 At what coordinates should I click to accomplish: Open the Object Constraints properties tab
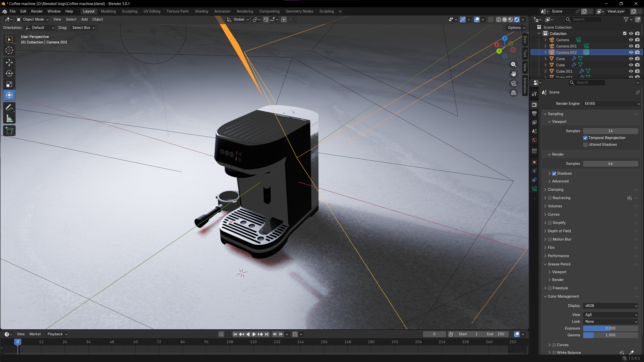(534, 180)
